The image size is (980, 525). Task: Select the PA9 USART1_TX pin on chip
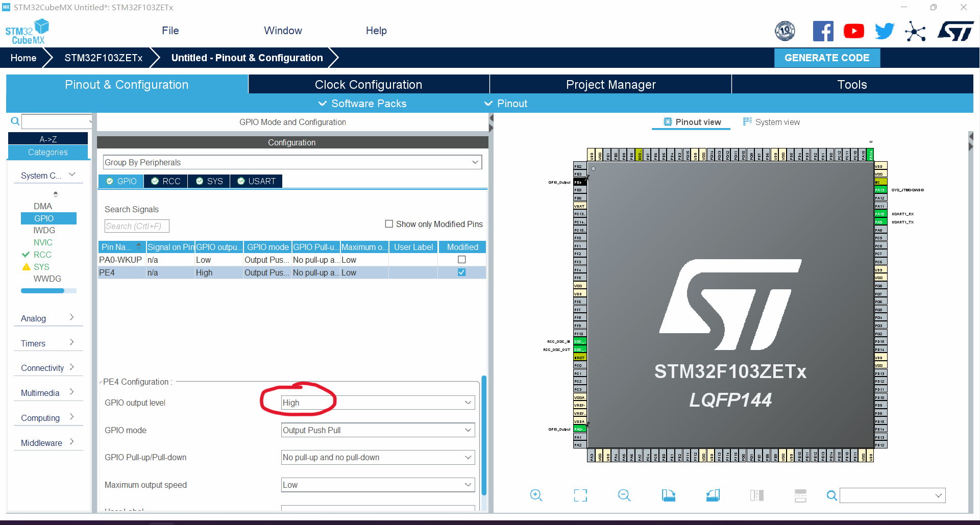pyautogui.click(x=880, y=222)
